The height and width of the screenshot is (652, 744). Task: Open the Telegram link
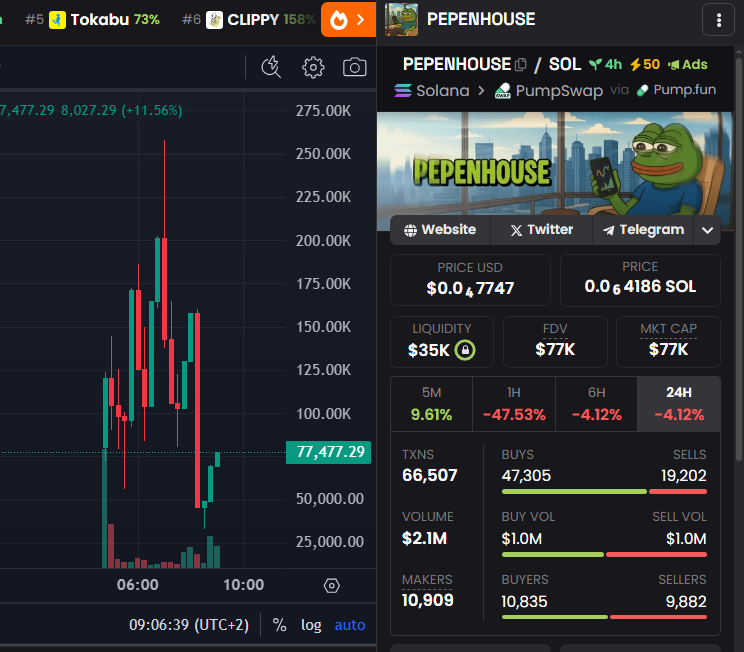pyautogui.click(x=643, y=230)
